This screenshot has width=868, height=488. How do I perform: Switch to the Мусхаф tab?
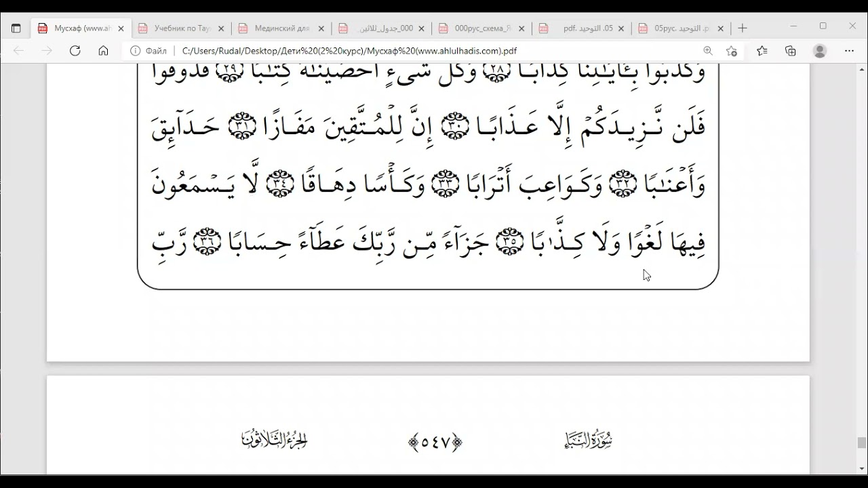(81, 28)
